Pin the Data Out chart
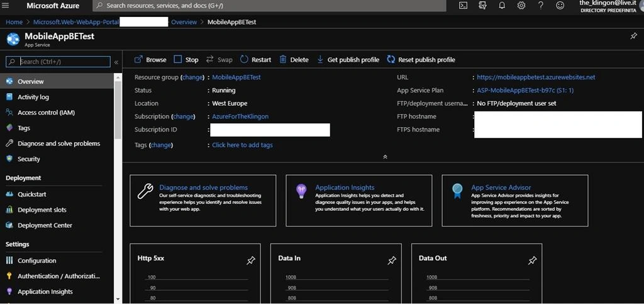The image size is (644, 304). [x=532, y=261]
